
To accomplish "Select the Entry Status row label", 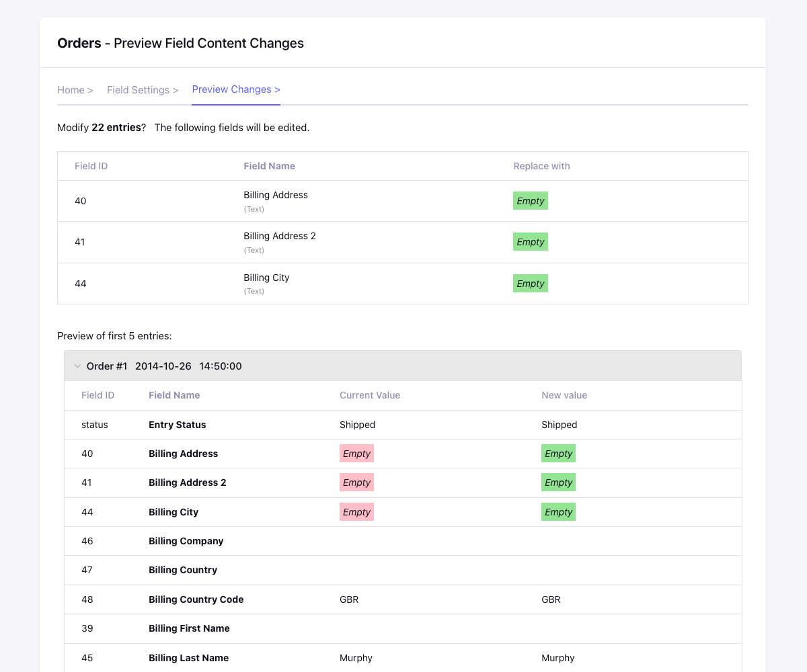I will pos(178,425).
